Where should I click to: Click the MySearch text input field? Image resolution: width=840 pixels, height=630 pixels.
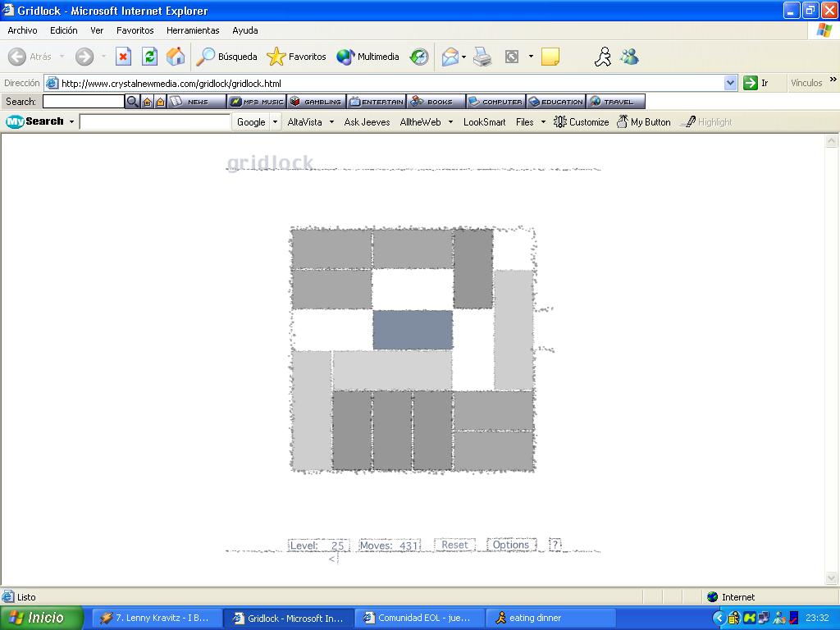[155, 121]
